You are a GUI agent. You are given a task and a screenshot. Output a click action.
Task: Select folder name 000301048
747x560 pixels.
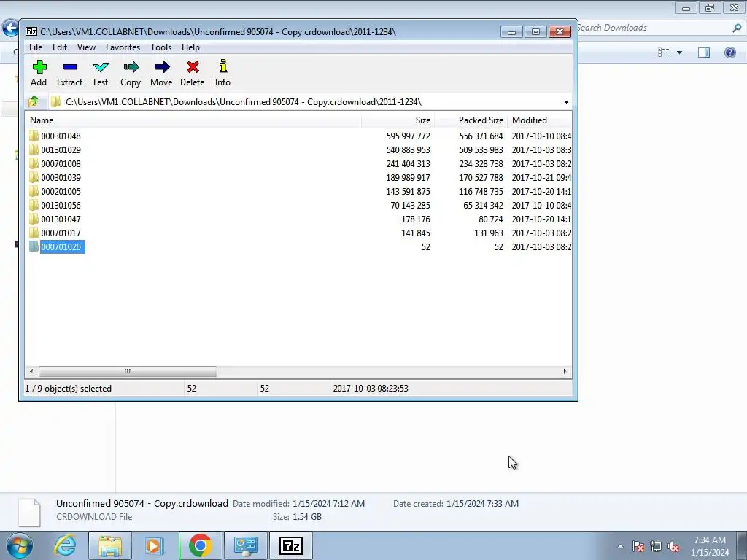coord(61,136)
